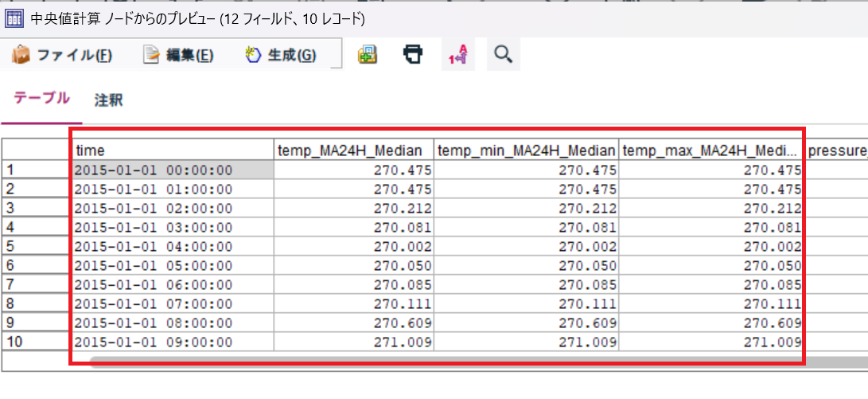868x399 pixels.
Task: Click the hexagon star icon beside 生成
Action: [253, 54]
